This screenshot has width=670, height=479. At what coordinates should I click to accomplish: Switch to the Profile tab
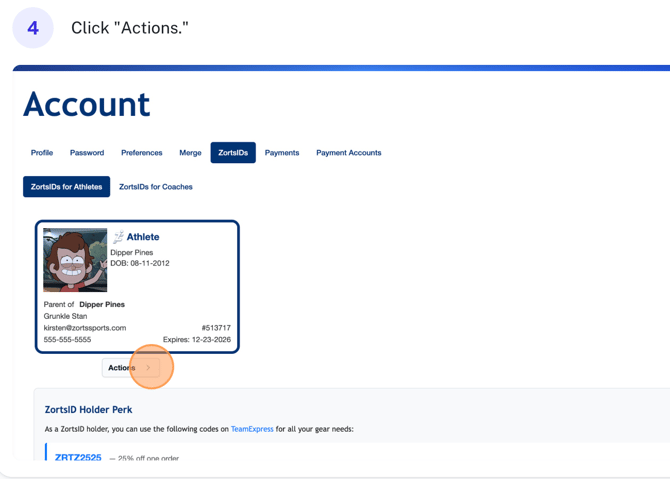tap(42, 153)
